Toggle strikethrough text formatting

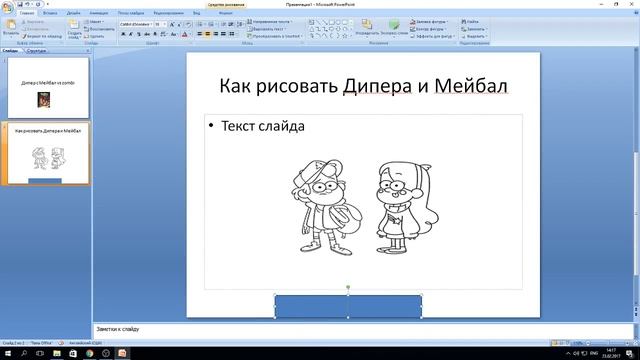pyautogui.click(x=147, y=34)
